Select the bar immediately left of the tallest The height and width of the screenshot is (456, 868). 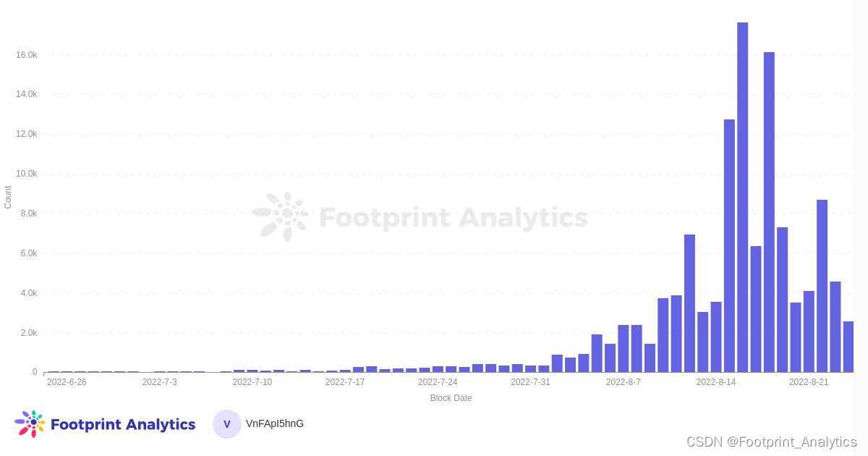[729, 245]
